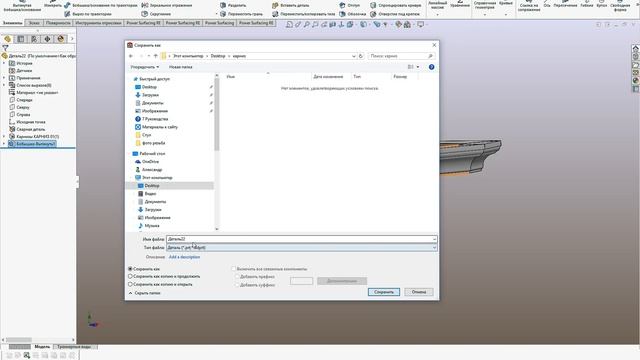Open the view mode dropdown arrow in the Save dialog
Viewport: 640px width, 360px height.
pyautogui.click(x=418, y=67)
